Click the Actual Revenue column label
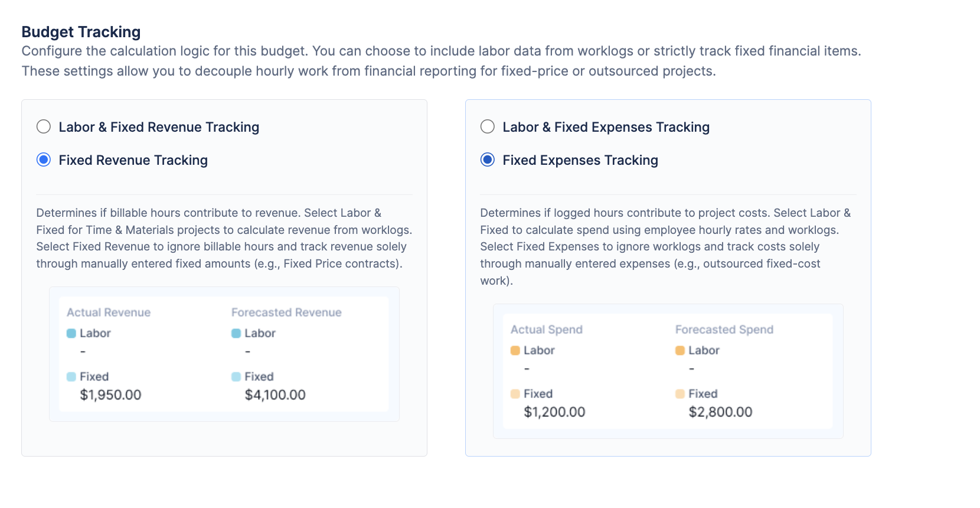980x508 pixels. [x=109, y=312]
